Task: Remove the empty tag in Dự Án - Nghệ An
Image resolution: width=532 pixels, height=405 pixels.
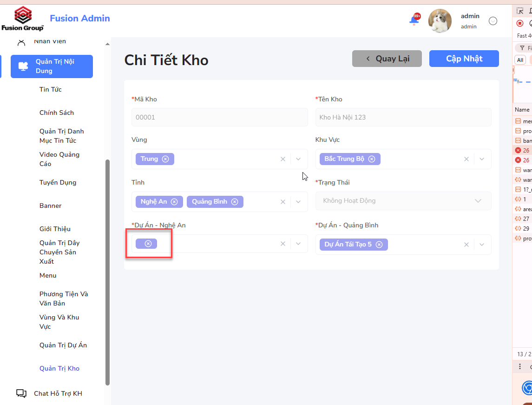Action: (148, 243)
